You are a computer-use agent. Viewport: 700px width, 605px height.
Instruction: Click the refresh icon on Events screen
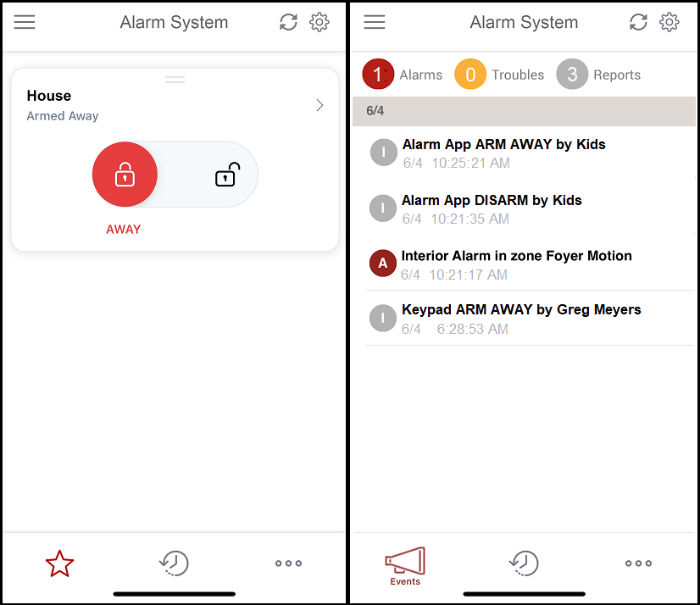[x=639, y=23]
